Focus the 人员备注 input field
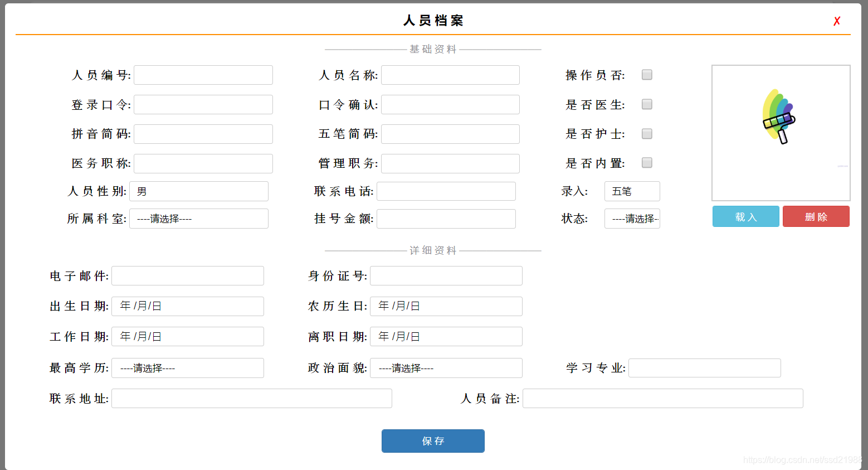 [663, 398]
